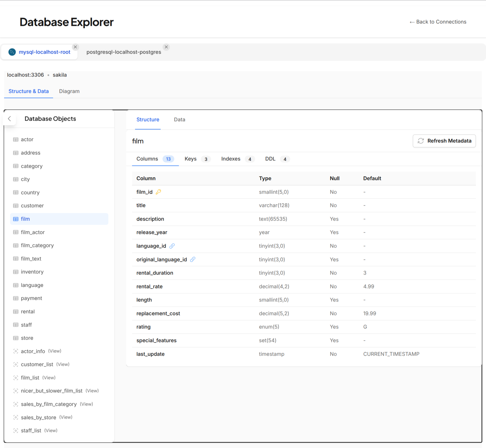Image resolution: width=486 pixels, height=448 pixels.
Task: Switch to the Keys tab
Action: coord(191,159)
